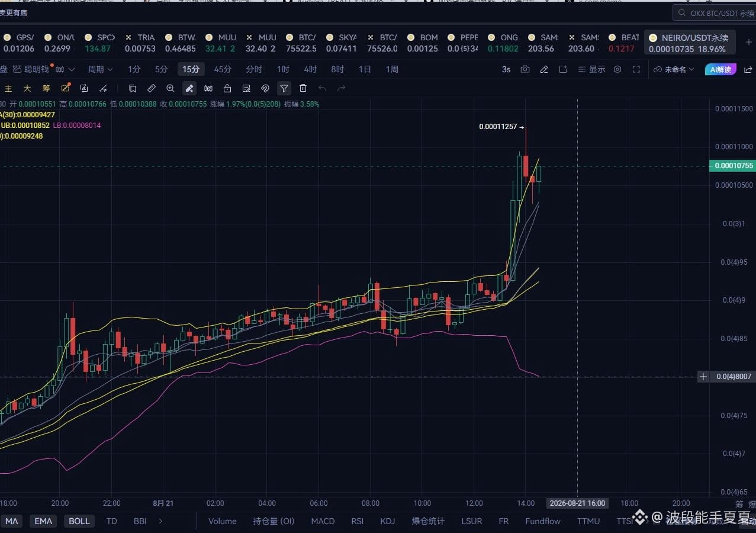This screenshot has height=533, width=756.
Task: Select the 45分 timeframe
Action: (223, 69)
